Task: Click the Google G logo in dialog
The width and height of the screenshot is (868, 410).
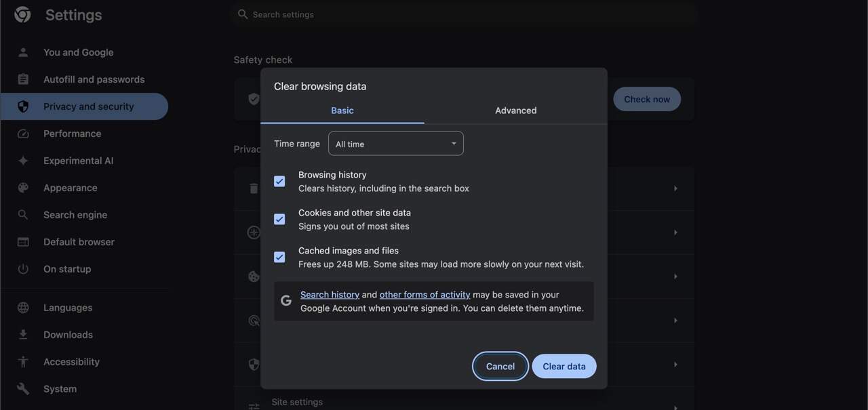Action: pos(286,300)
